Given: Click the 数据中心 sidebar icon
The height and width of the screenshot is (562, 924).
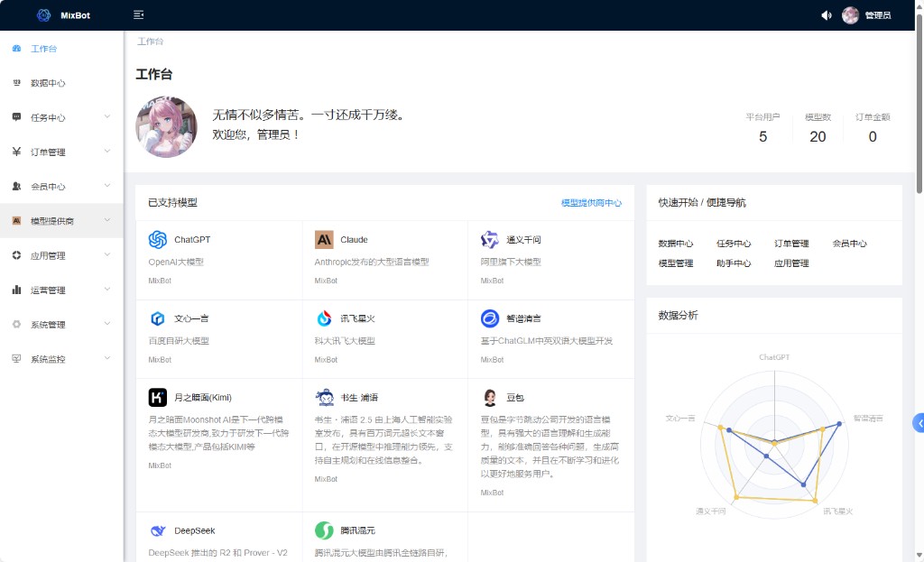Looking at the screenshot, I should (x=16, y=83).
